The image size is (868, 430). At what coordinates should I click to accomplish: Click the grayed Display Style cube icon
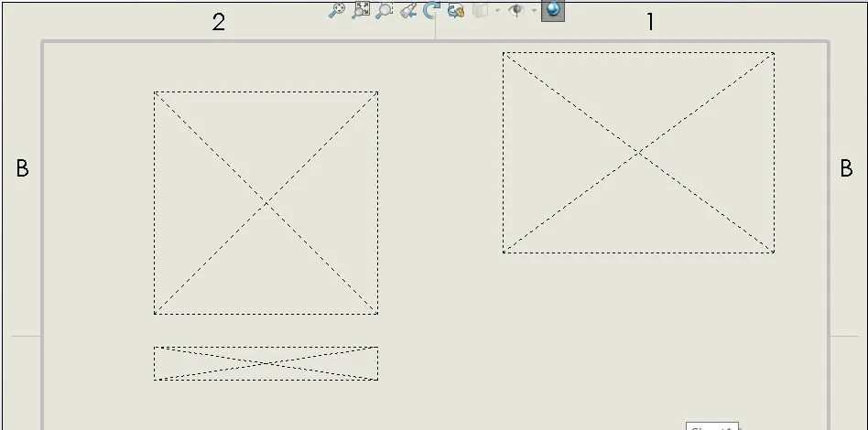coord(480,10)
